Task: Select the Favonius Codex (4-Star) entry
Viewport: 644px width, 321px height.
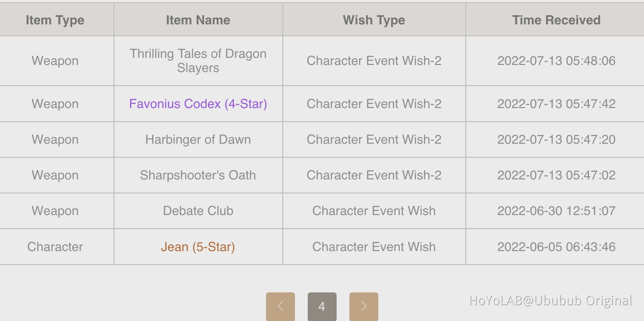Action: coord(198,104)
